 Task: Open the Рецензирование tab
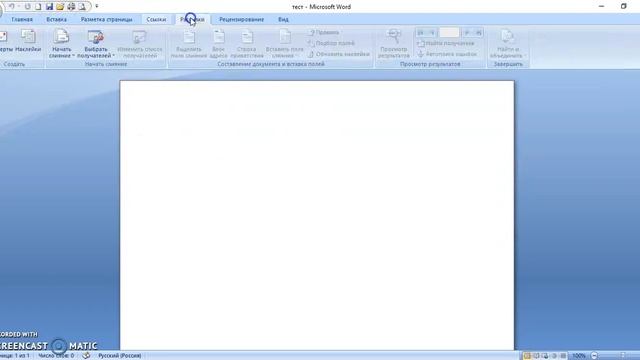[241, 19]
